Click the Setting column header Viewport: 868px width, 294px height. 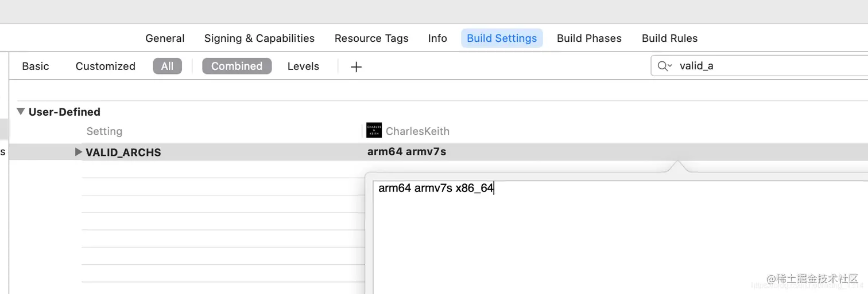coord(104,131)
